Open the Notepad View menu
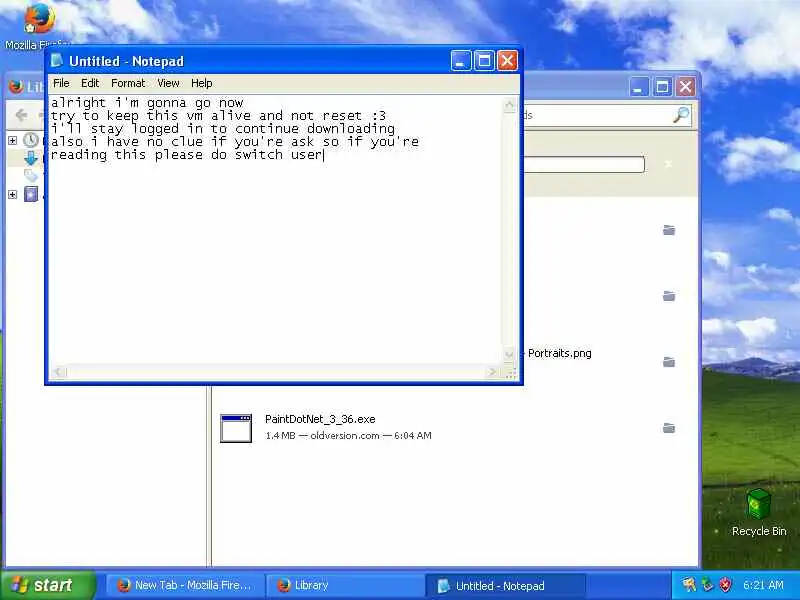Screen dimensions: 800x600 168,83
